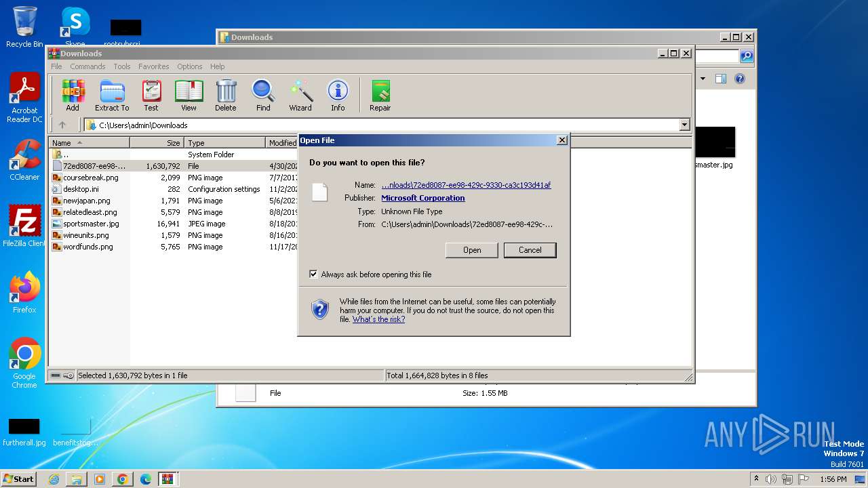This screenshot has width=868, height=488.
Task: Open the Favorites menu
Action: 154,66
